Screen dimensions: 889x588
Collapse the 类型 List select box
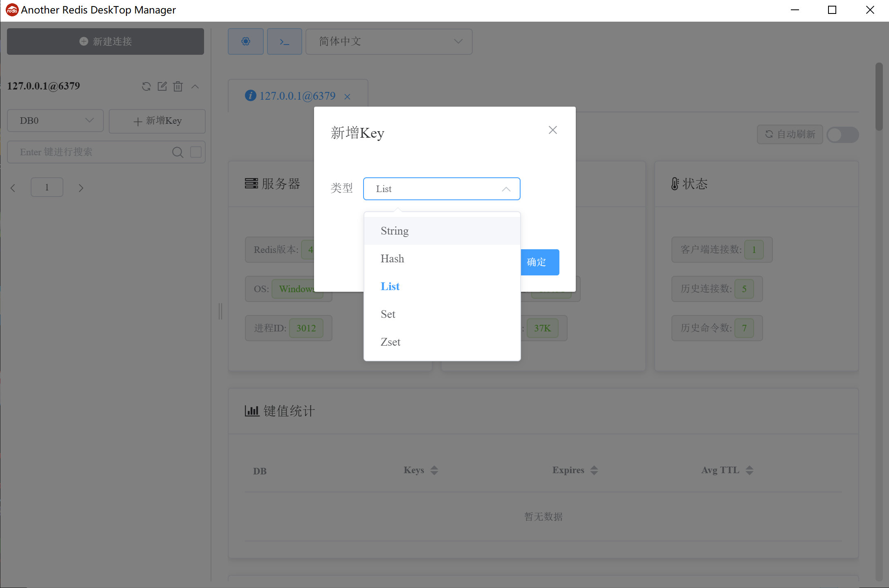tap(441, 189)
